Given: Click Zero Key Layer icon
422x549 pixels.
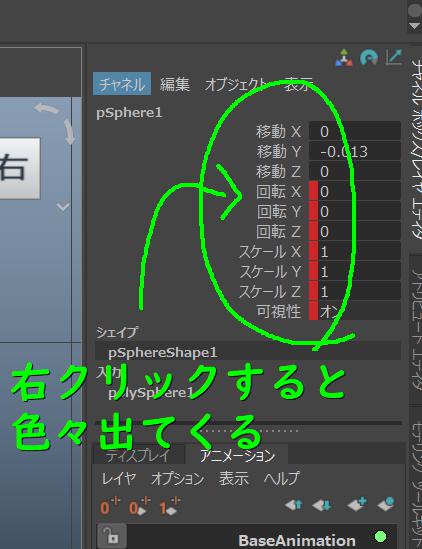Looking at the screenshot, I should point(110,506).
